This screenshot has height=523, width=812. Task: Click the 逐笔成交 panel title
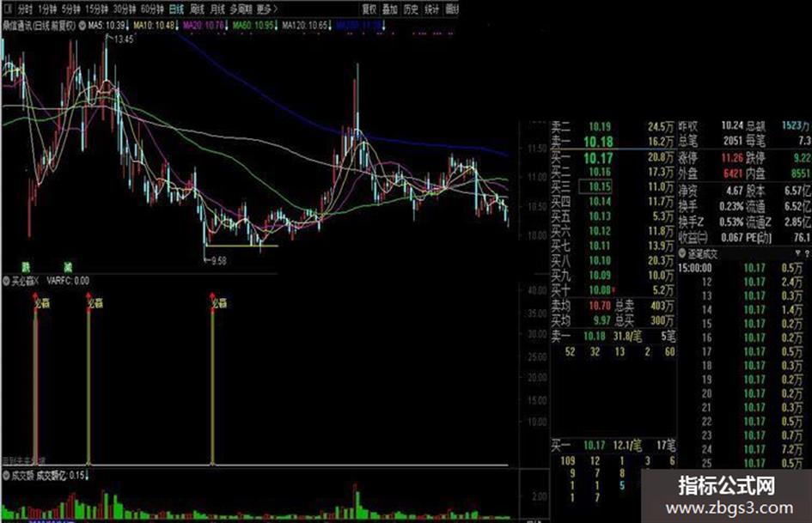tap(703, 253)
